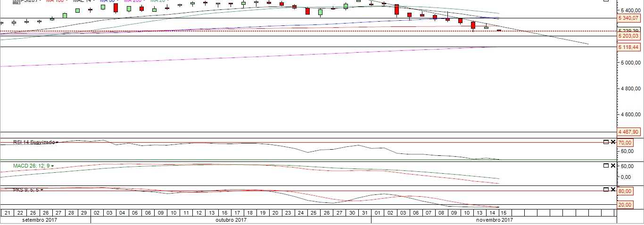644x225 pixels.
Task: Select the 4 467,90 price level label
Action: point(629,132)
